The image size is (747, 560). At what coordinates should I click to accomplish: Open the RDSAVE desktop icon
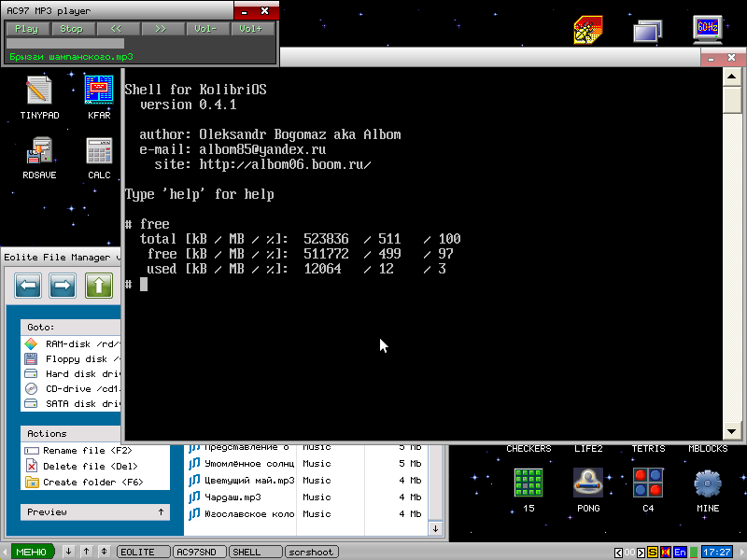coord(39,150)
